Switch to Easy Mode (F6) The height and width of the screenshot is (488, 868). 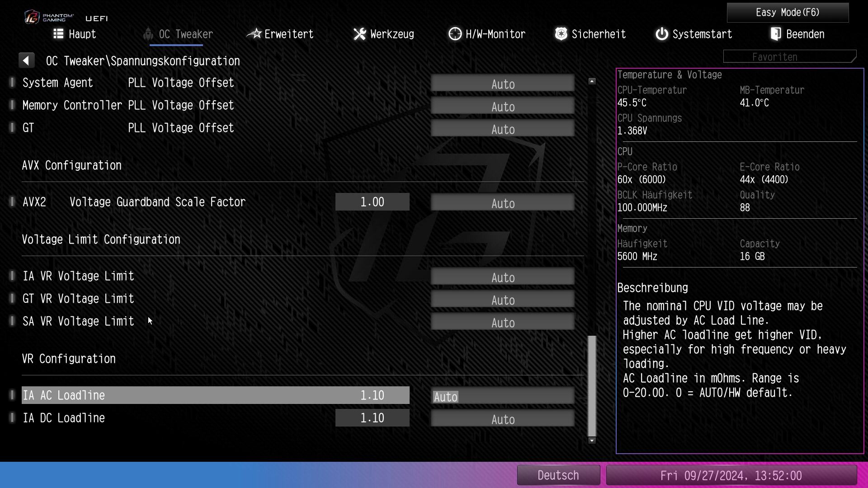click(787, 12)
